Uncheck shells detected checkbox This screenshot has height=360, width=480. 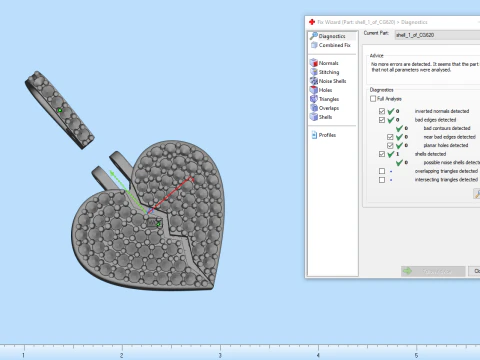(x=382, y=154)
